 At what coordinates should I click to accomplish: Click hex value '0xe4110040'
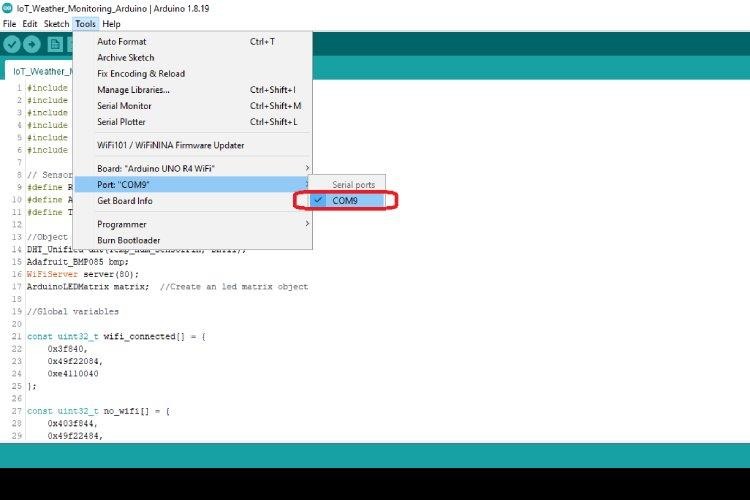(x=73, y=374)
